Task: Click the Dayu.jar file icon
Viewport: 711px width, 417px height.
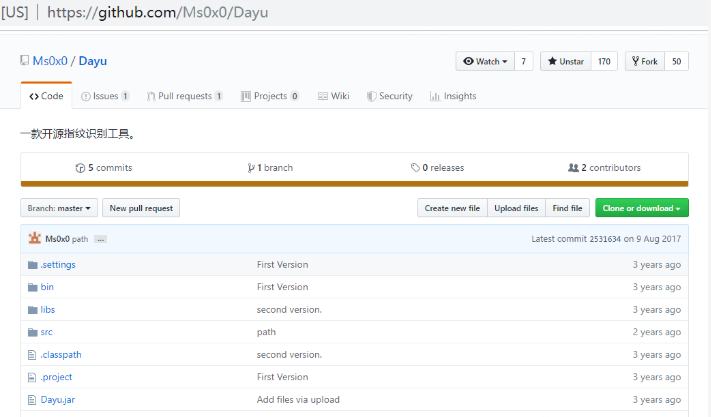Action: coord(32,400)
